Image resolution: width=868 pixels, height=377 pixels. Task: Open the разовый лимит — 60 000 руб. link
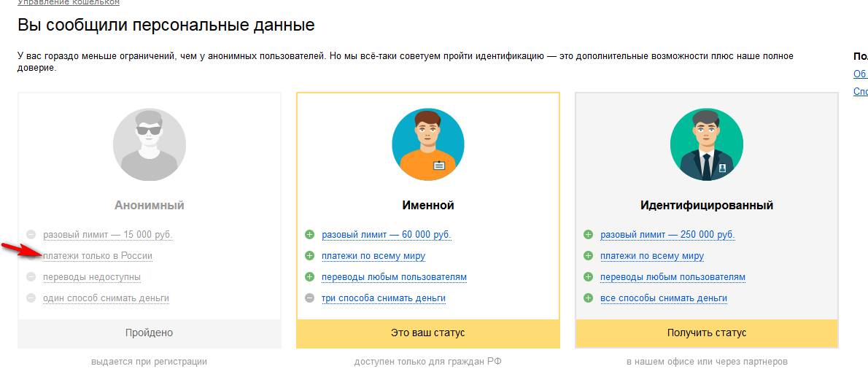tap(387, 235)
